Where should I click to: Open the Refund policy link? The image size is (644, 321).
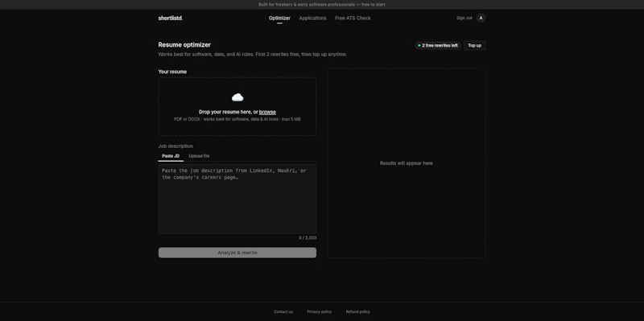[x=357, y=312]
